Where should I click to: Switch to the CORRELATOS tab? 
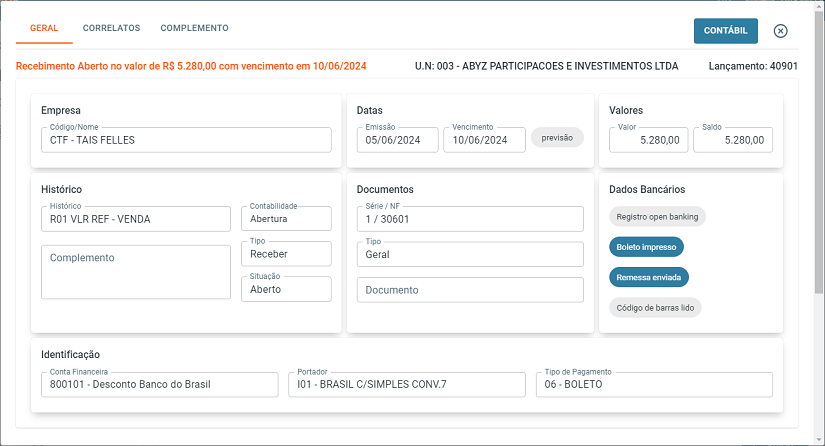tap(111, 28)
